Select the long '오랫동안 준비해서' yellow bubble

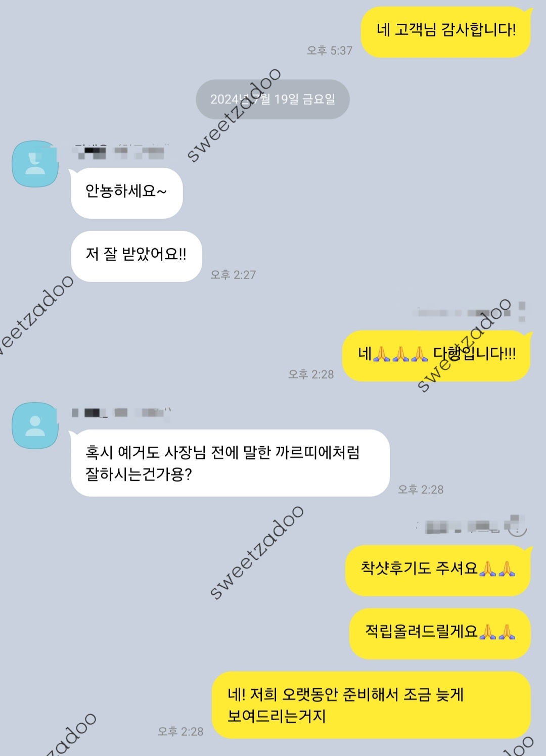[372, 705]
